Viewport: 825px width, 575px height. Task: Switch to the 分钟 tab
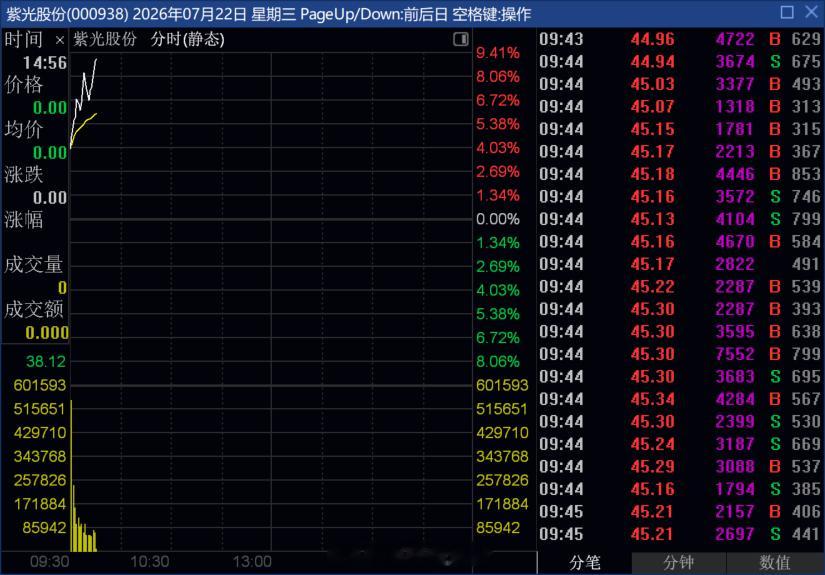click(x=678, y=563)
